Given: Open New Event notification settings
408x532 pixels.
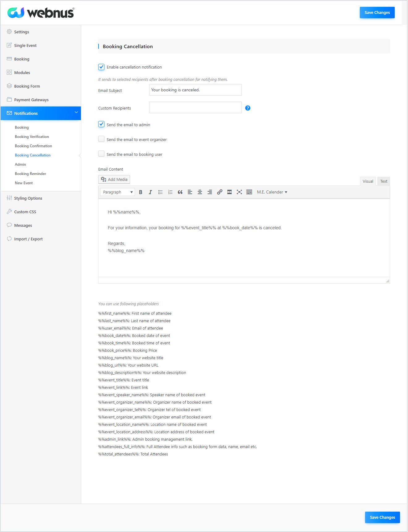Looking at the screenshot, I should (24, 183).
